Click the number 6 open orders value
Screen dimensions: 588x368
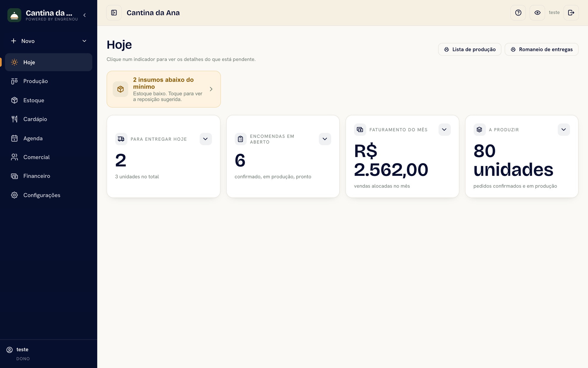(240, 160)
